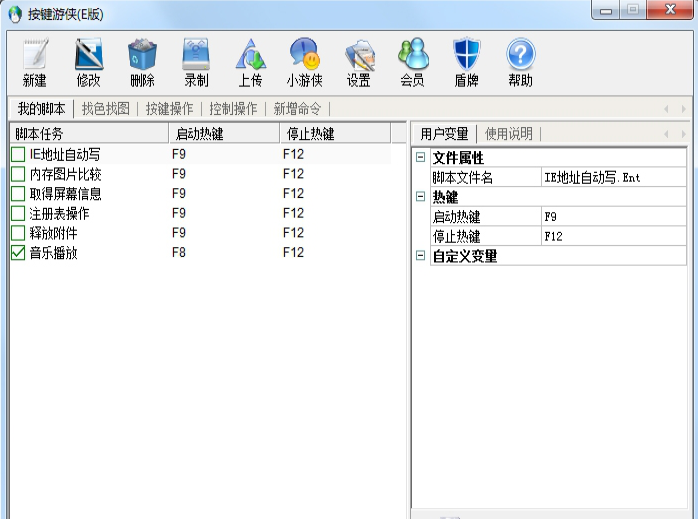This screenshot has width=698, height=519.
Task: Open the 找色找图 tab
Action: pyautogui.click(x=106, y=109)
